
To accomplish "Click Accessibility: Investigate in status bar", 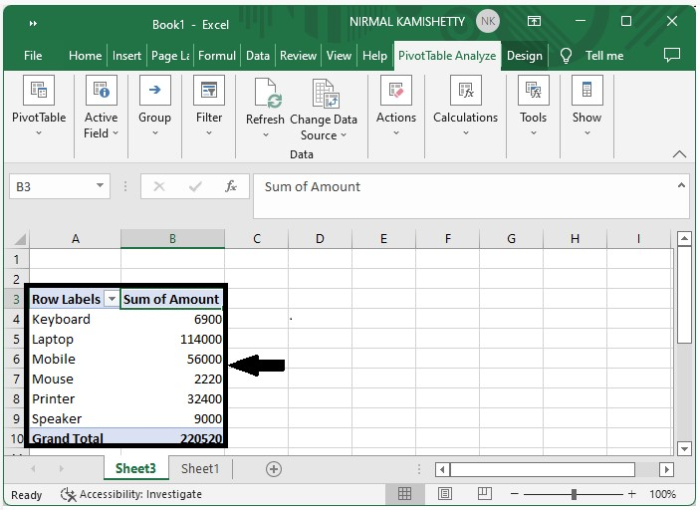I will [x=131, y=494].
